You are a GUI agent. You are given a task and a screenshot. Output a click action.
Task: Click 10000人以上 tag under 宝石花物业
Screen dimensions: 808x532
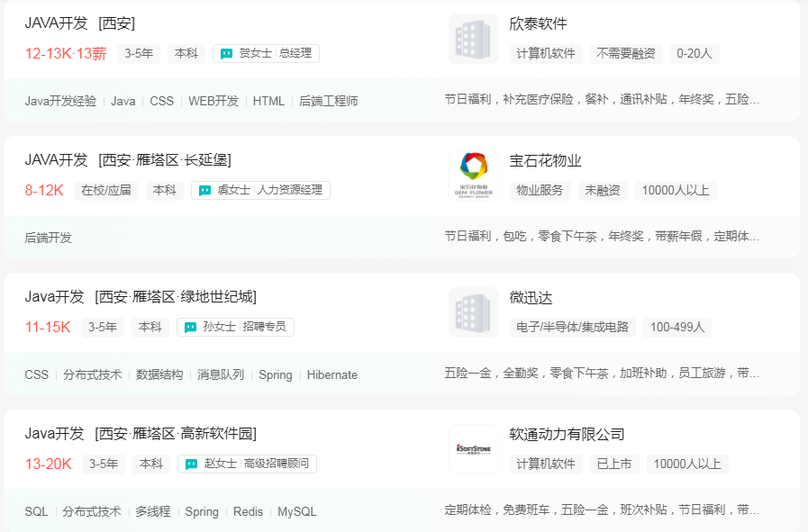click(x=676, y=191)
